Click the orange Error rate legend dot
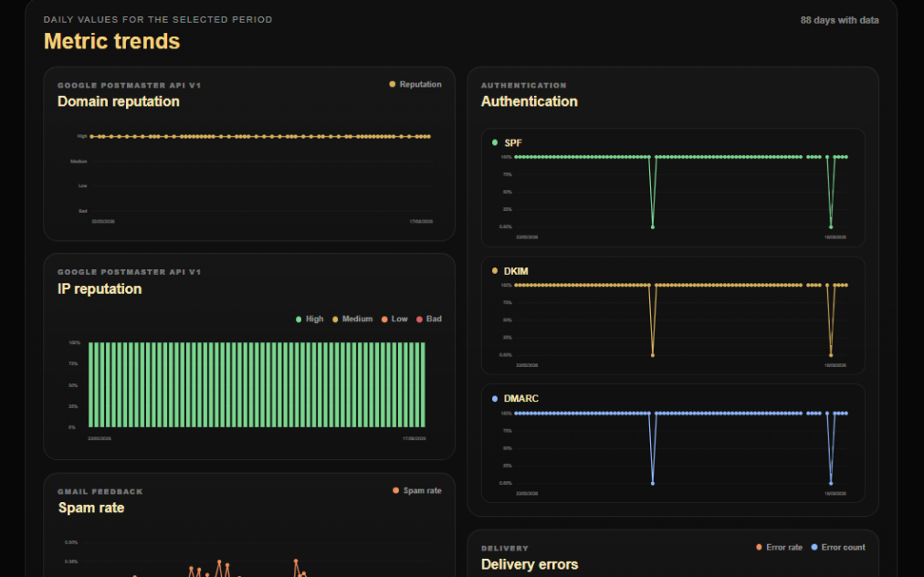The width and height of the screenshot is (924, 577). (x=759, y=547)
